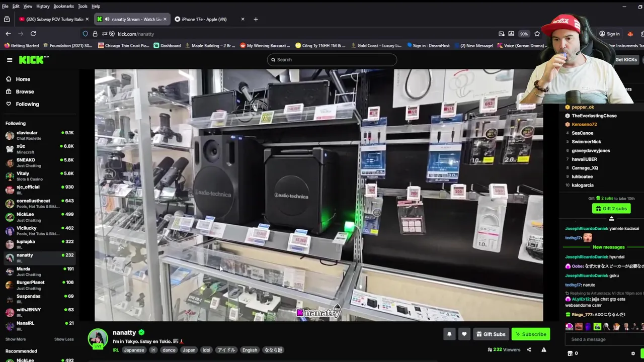Select the IRL category tag
Viewport: 644px width, 362px height.
pyautogui.click(x=116, y=350)
